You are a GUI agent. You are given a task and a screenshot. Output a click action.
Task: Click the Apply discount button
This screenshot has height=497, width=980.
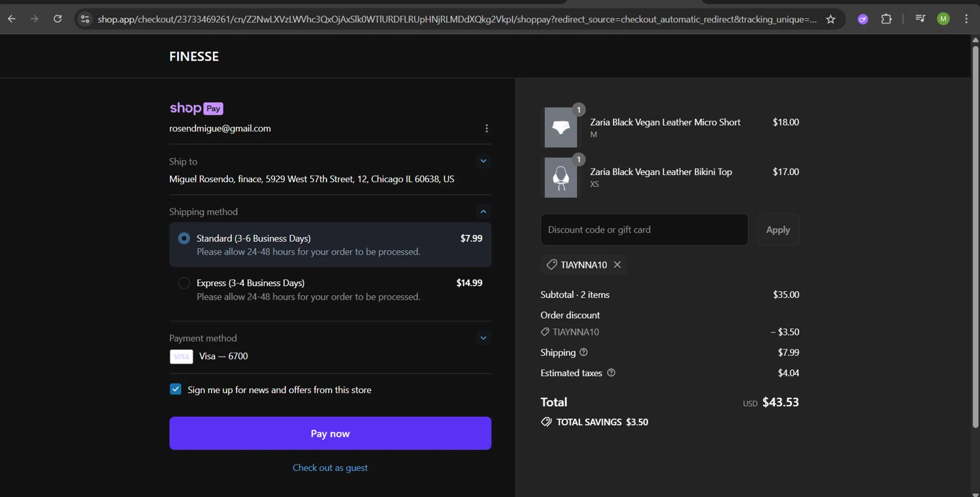[777, 230]
